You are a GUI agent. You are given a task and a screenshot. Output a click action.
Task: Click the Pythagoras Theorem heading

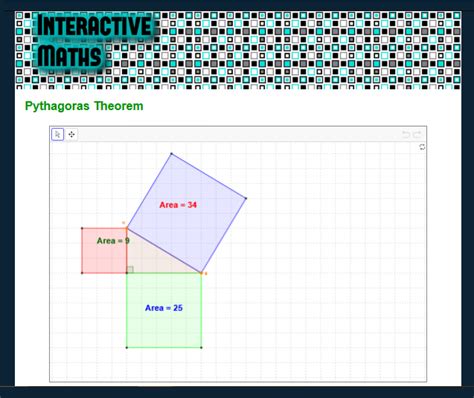84,106
